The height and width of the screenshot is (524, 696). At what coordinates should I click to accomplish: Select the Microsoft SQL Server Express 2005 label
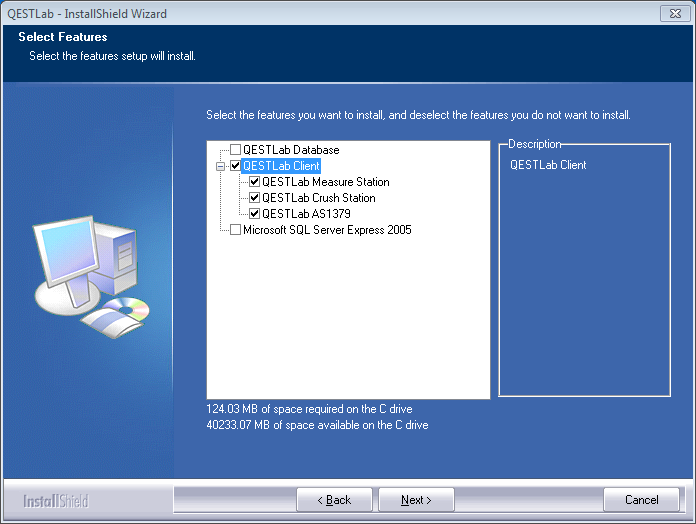click(327, 230)
